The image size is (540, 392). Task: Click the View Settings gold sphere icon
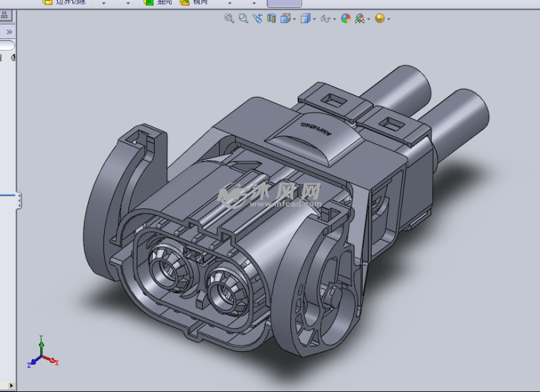pos(380,18)
